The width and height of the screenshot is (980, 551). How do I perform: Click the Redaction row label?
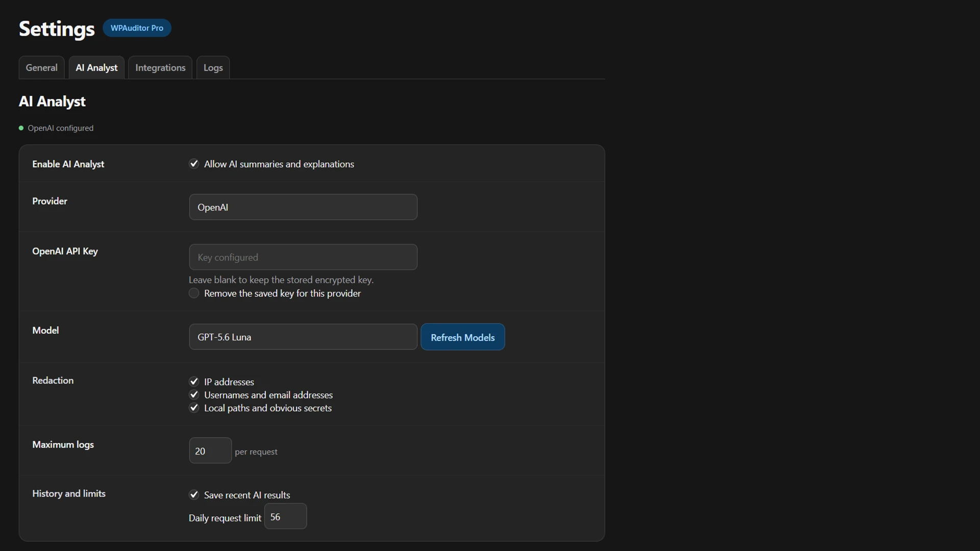tap(53, 380)
